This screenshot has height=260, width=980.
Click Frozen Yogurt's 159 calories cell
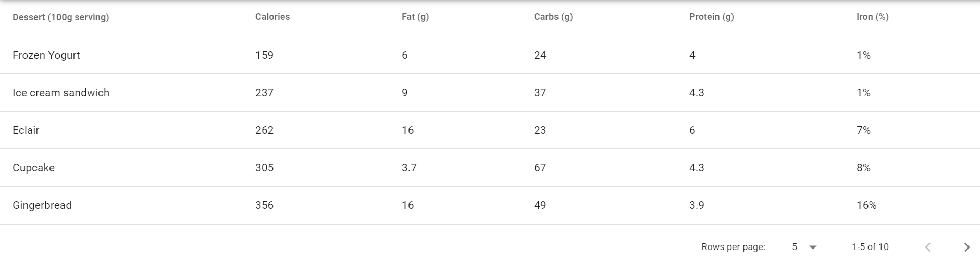click(264, 55)
